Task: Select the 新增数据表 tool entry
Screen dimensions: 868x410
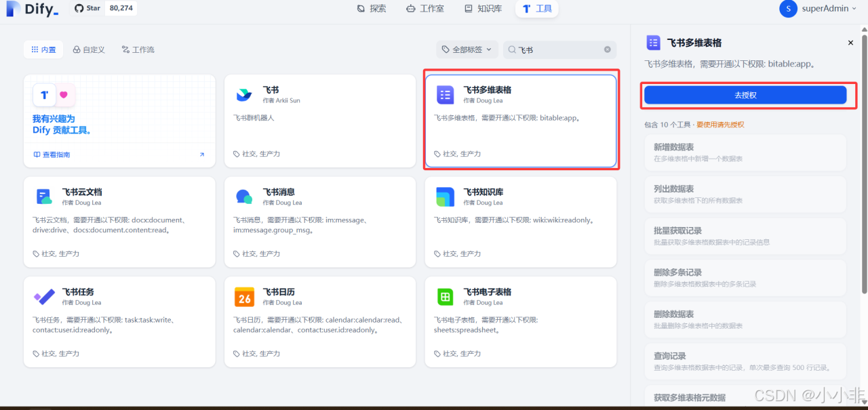Action: 745,152
